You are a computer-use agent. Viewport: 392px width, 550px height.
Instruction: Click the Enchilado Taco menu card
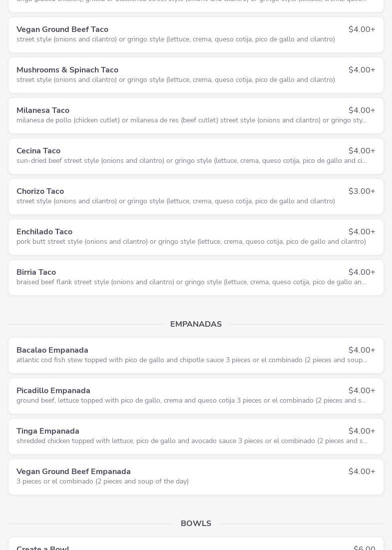coord(196,237)
